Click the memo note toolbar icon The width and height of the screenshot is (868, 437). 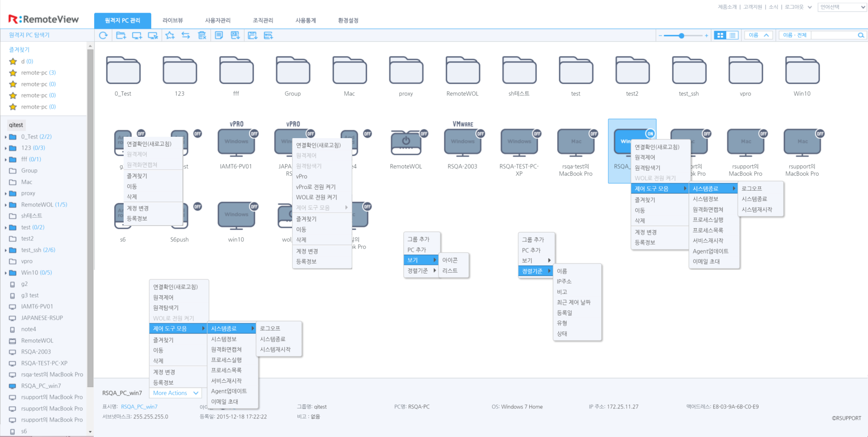click(x=219, y=35)
